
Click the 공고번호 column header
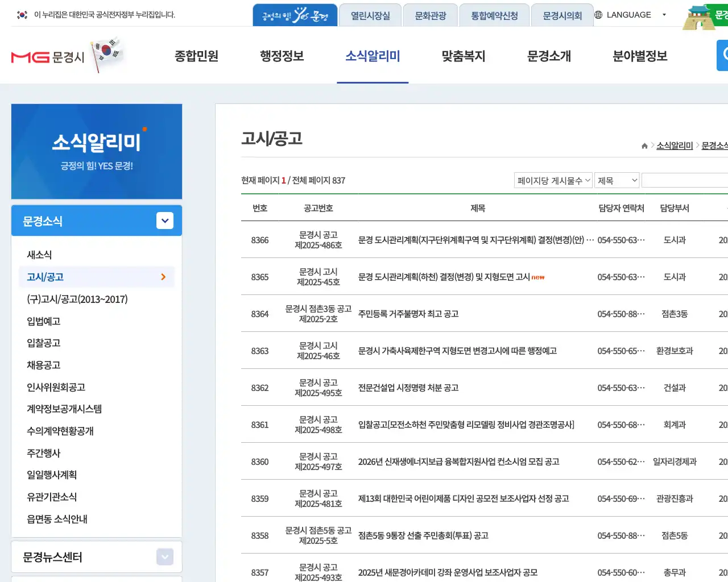[318, 208]
